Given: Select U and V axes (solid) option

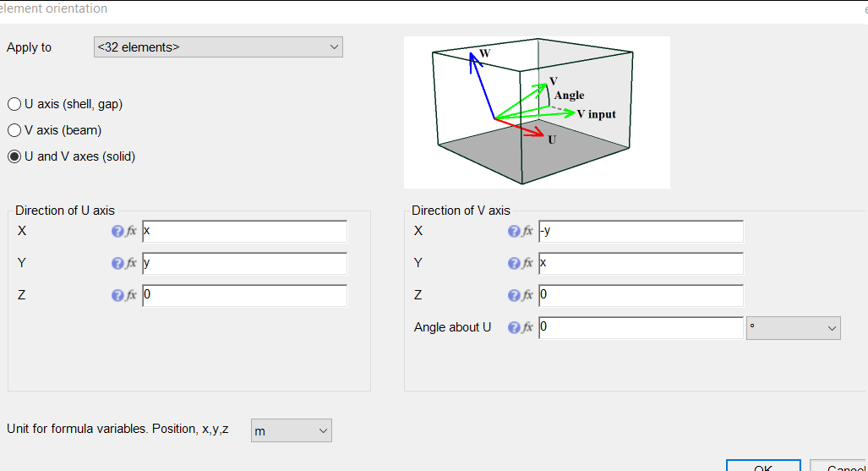Looking at the screenshot, I should [14, 156].
